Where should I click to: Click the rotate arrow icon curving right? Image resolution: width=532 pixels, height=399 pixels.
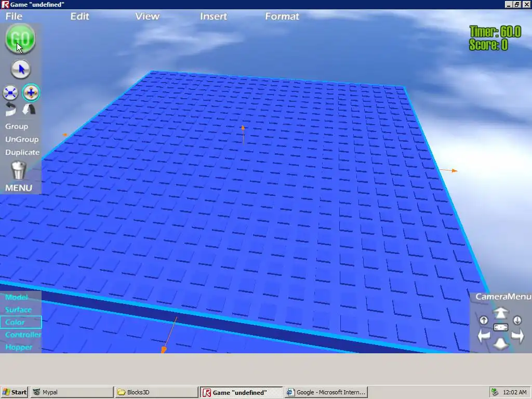[10, 109]
